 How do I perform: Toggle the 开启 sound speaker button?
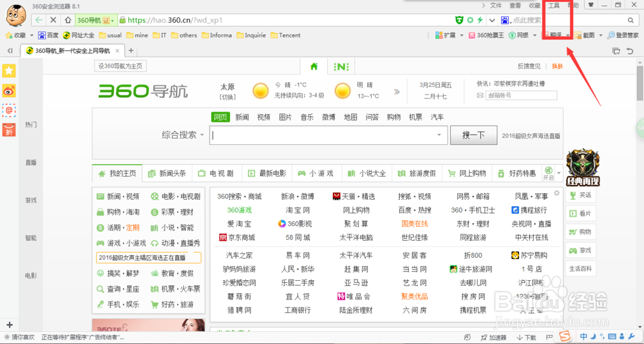[x=548, y=173]
